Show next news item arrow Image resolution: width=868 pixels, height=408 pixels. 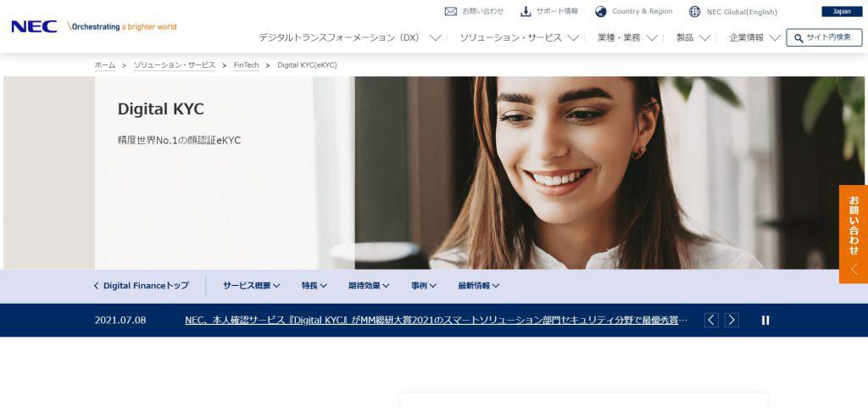(732, 320)
